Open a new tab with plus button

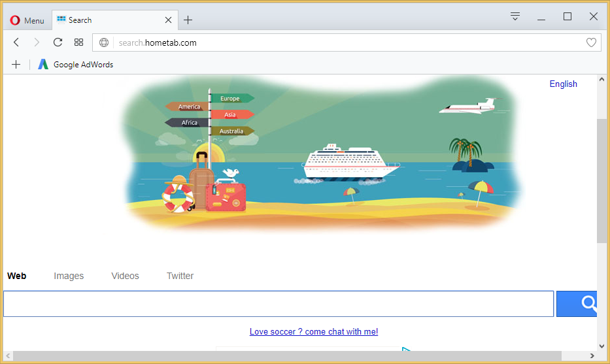[x=188, y=20]
